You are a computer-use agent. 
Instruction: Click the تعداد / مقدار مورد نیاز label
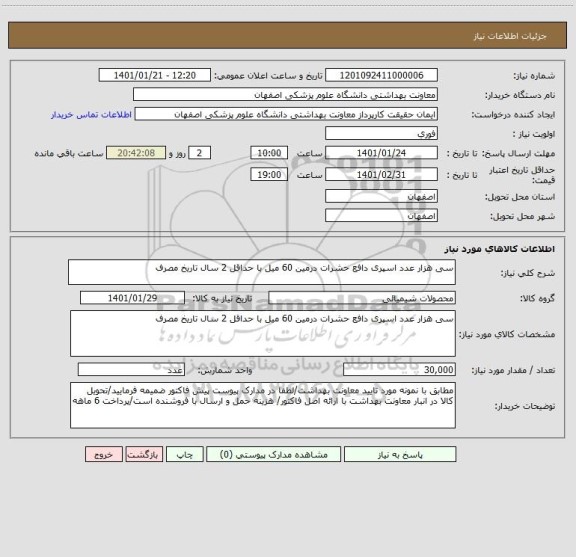(x=513, y=370)
